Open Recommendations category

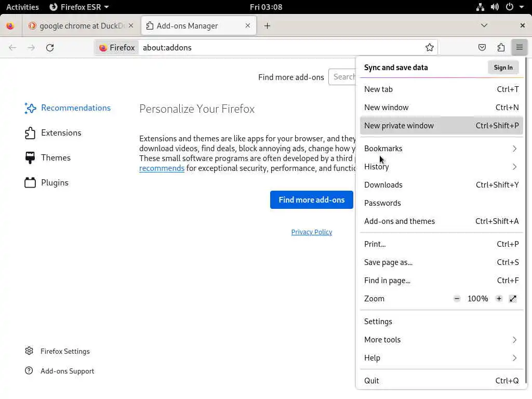(68, 108)
